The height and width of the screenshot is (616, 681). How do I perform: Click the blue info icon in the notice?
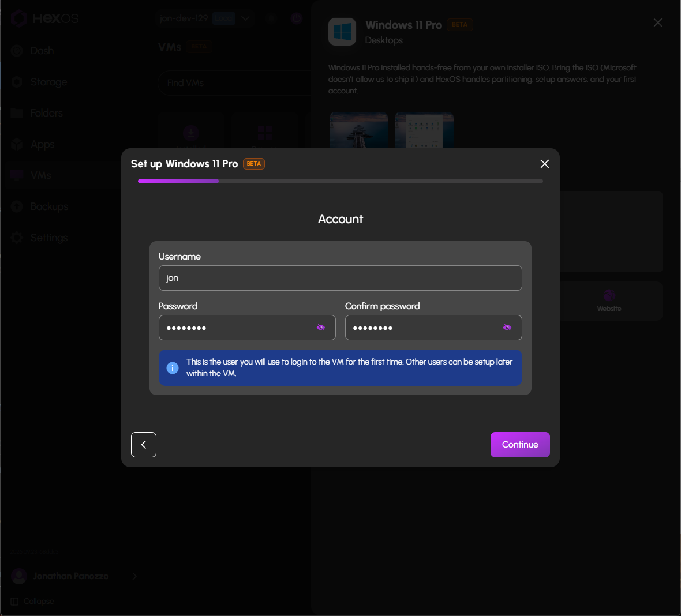tap(173, 367)
